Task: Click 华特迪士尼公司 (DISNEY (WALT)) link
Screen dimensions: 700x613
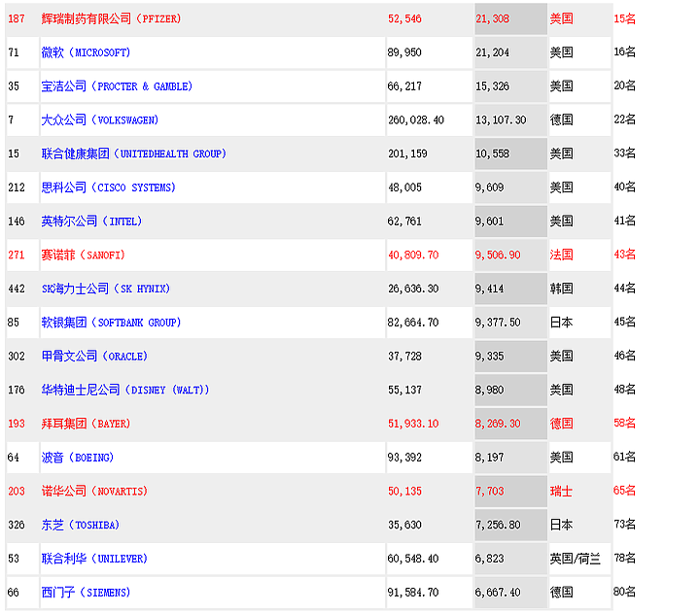Action: pos(125,390)
